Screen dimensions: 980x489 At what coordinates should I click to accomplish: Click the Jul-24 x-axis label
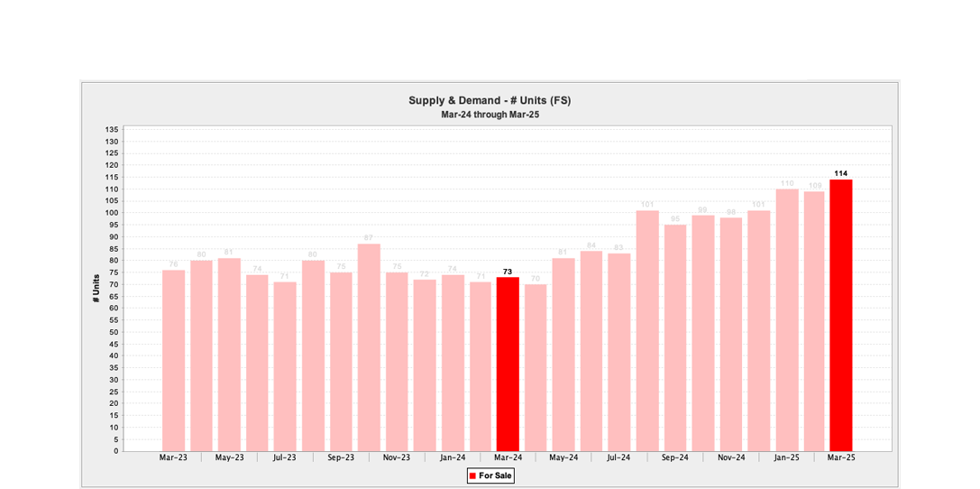(x=619, y=457)
